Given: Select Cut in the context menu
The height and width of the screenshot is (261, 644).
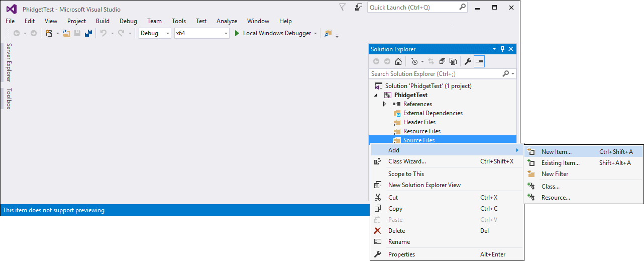Looking at the screenshot, I should (x=447, y=198).
